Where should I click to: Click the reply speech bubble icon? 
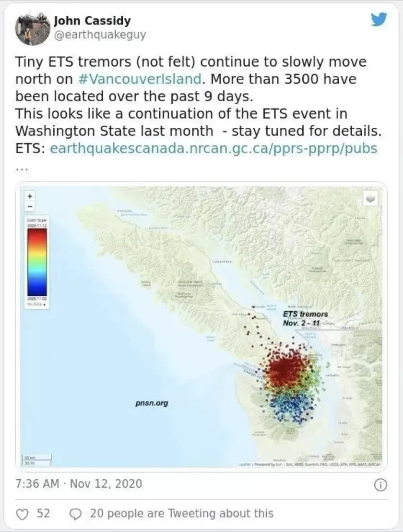[75, 515]
